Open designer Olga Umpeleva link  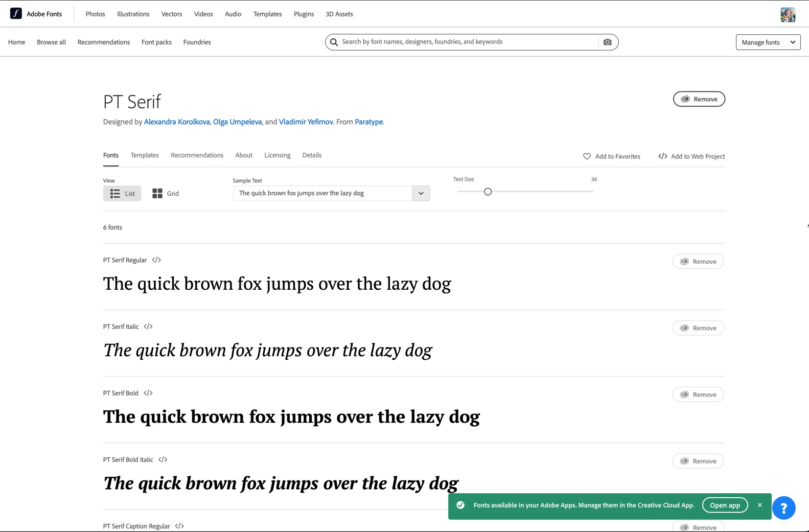click(x=237, y=122)
